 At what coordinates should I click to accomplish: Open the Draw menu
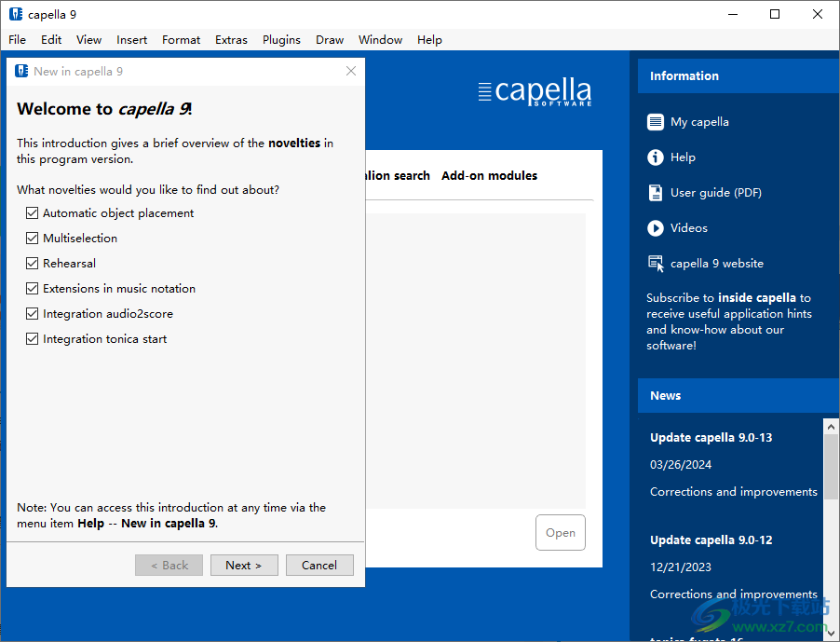pos(329,39)
